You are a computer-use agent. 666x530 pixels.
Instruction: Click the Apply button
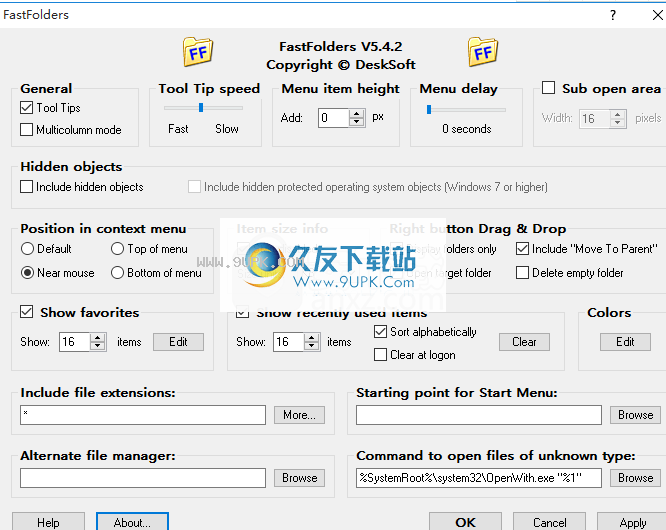coord(632,522)
